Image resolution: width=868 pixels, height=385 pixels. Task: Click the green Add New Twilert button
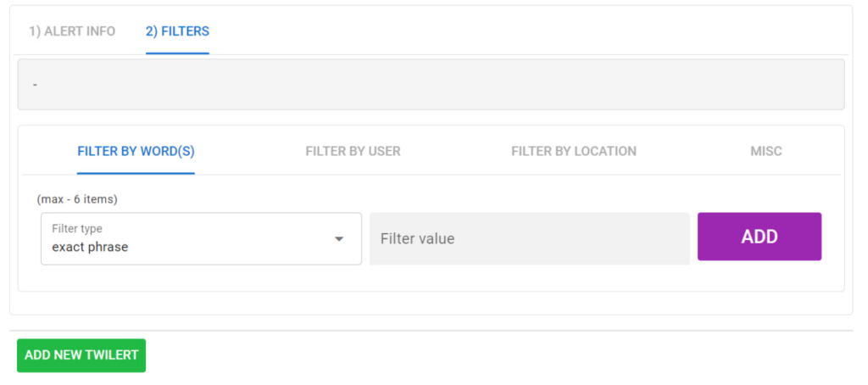click(x=81, y=355)
